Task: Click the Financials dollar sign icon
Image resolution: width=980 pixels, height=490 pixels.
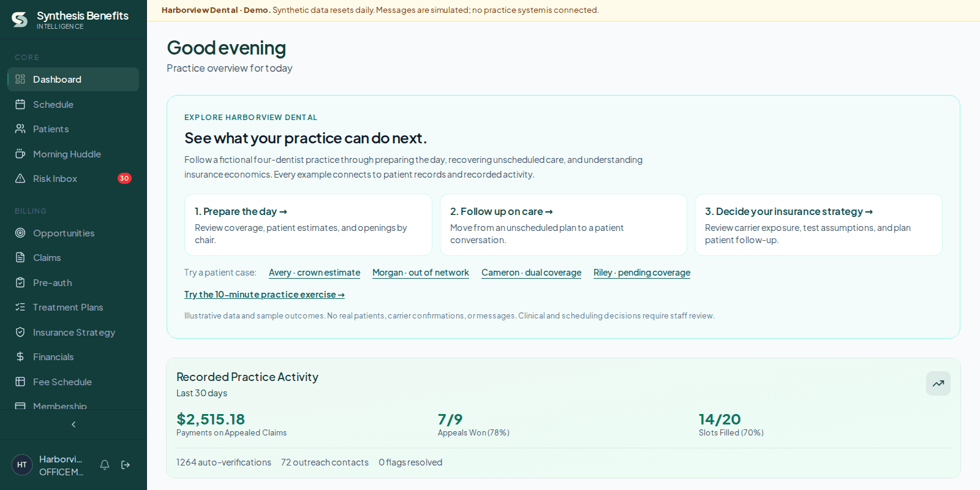Action: tap(20, 356)
